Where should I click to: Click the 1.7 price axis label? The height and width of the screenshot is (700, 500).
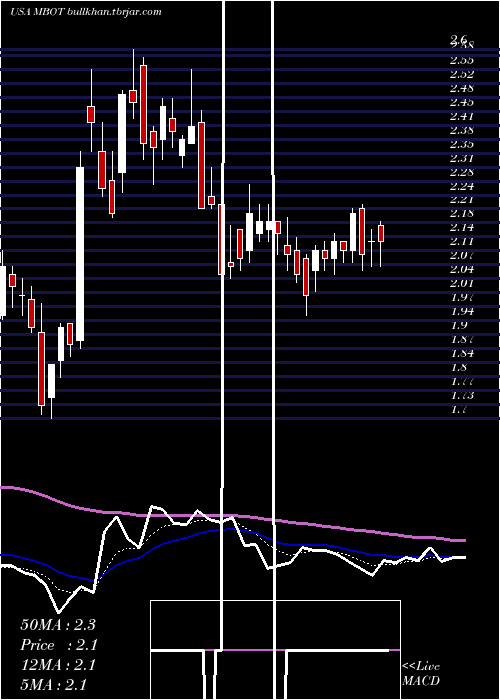click(459, 409)
